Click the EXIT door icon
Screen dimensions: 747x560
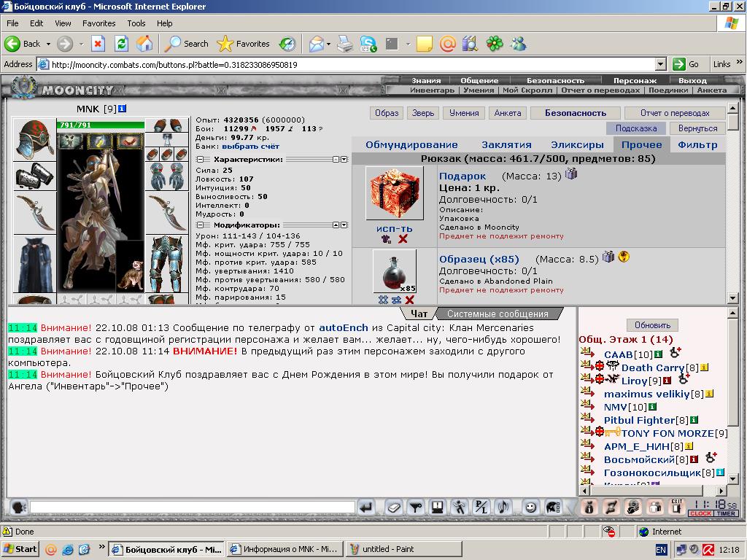pos(677,507)
